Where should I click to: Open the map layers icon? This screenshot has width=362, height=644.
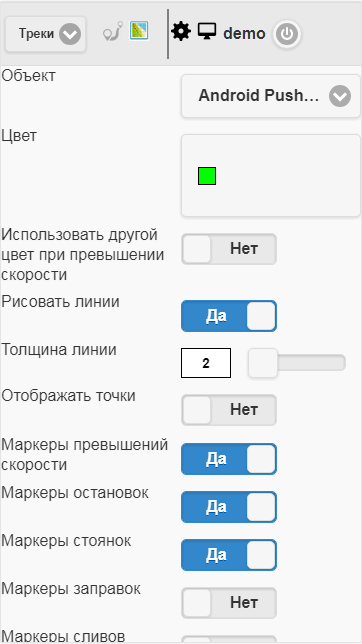pyautogui.click(x=139, y=31)
